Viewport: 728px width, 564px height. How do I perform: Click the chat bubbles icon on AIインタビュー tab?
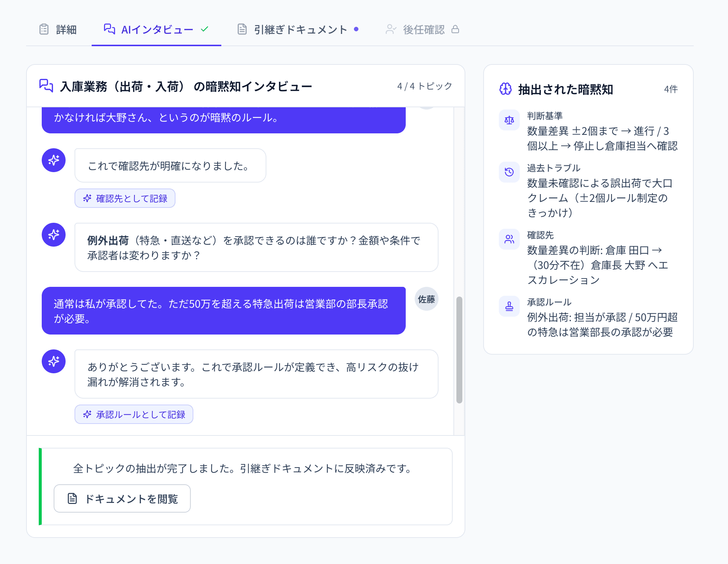pos(109,29)
